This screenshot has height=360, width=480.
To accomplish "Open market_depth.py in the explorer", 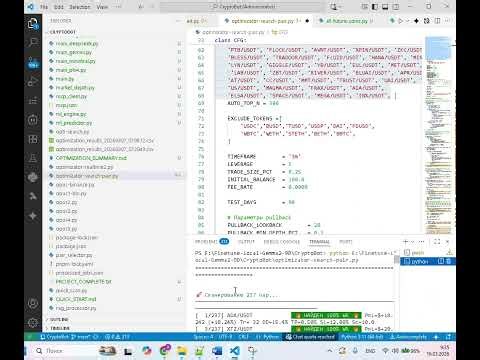I will pyautogui.click(x=75, y=88).
